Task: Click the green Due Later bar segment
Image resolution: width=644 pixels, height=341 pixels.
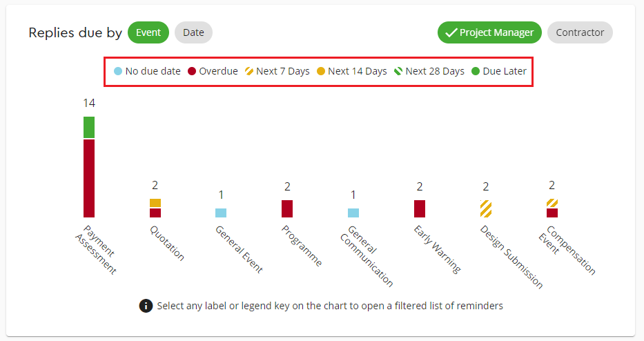Action: click(x=89, y=127)
